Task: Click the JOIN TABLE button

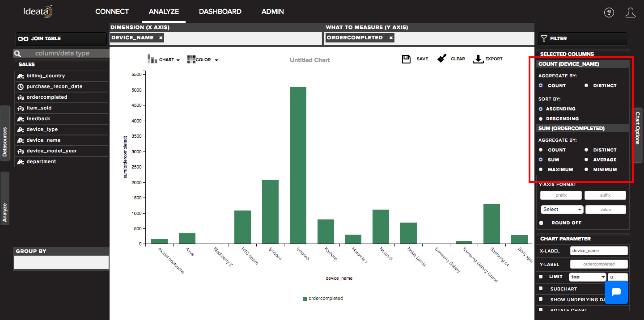Action: point(62,39)
